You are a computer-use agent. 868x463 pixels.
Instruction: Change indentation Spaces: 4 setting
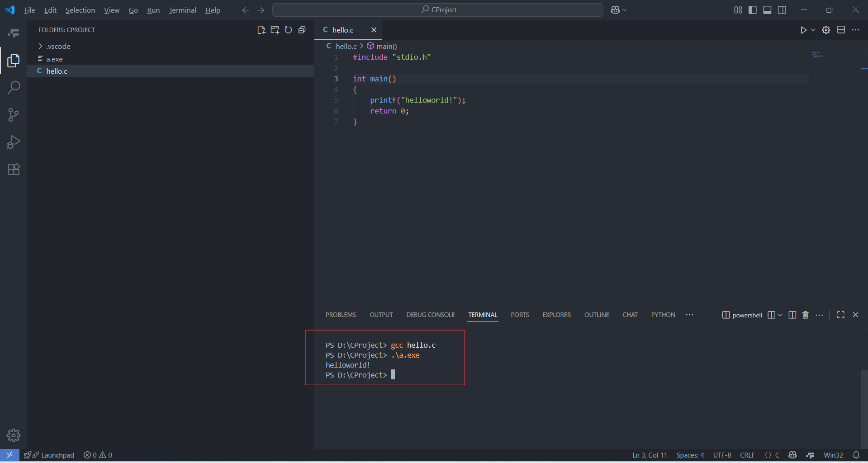click(x=690, y=455)
